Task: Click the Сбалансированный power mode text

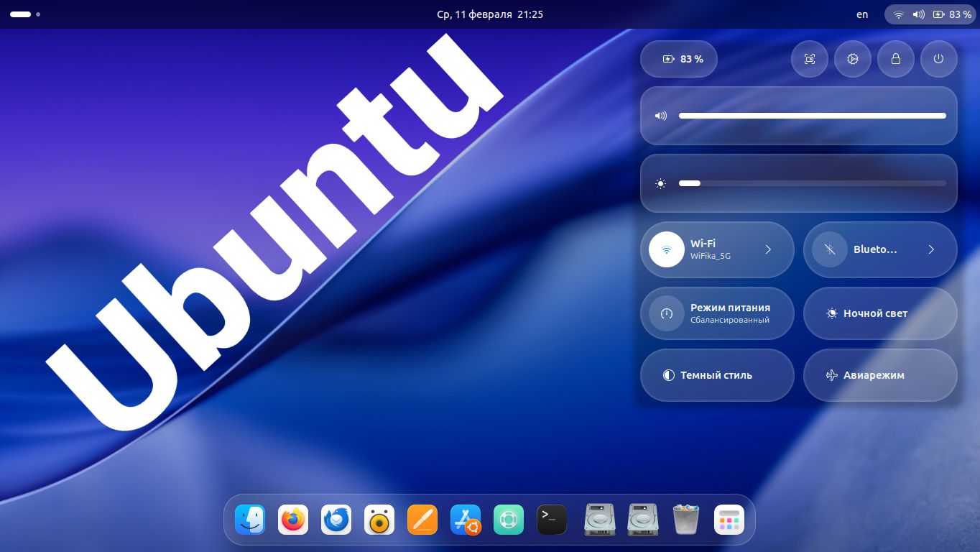Action: (x=730, y=320)
